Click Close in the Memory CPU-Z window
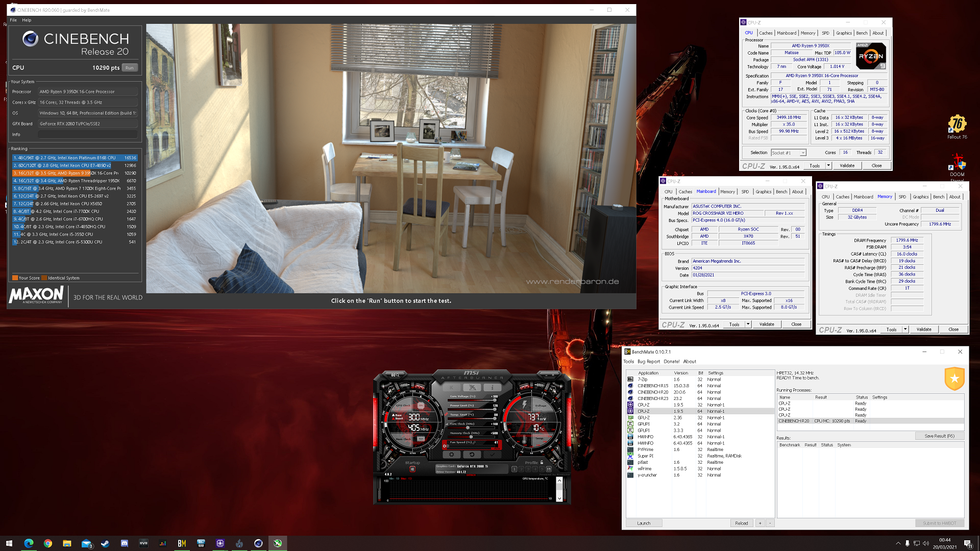The image size is (980, 551). click(x=953, y=330)
